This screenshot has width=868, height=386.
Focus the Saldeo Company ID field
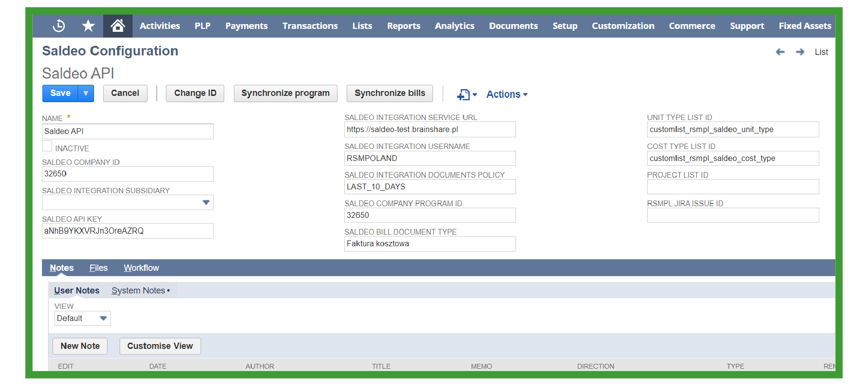click(x=128, y=174)
